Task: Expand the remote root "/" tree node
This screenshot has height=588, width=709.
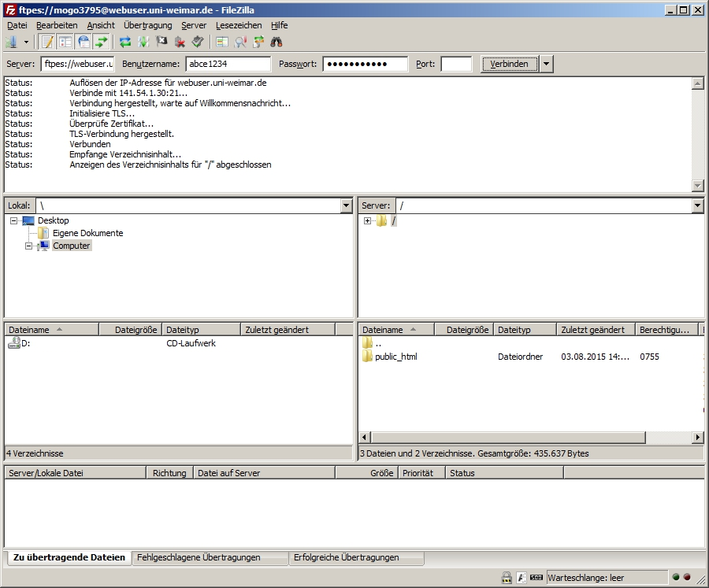Action: pyautogui.click(x=368, y=221)
